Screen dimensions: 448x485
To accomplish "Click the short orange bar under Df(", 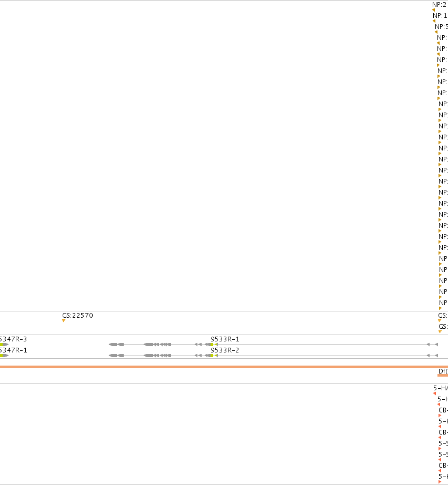I will point(443,376).
